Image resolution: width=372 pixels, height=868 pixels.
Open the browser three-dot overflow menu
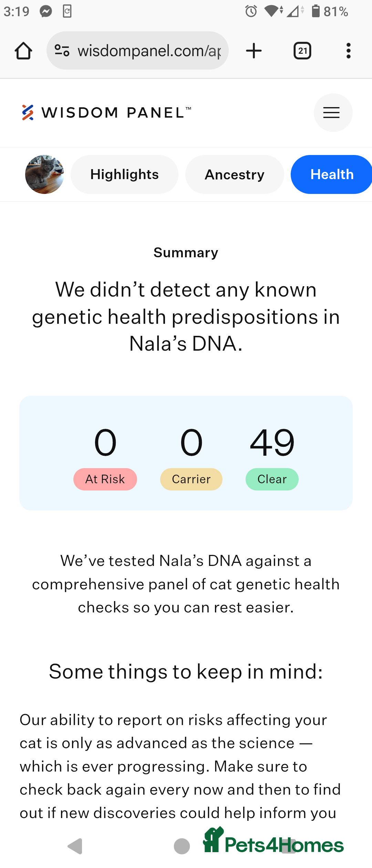pyautogui.click(x=349, y=51)
